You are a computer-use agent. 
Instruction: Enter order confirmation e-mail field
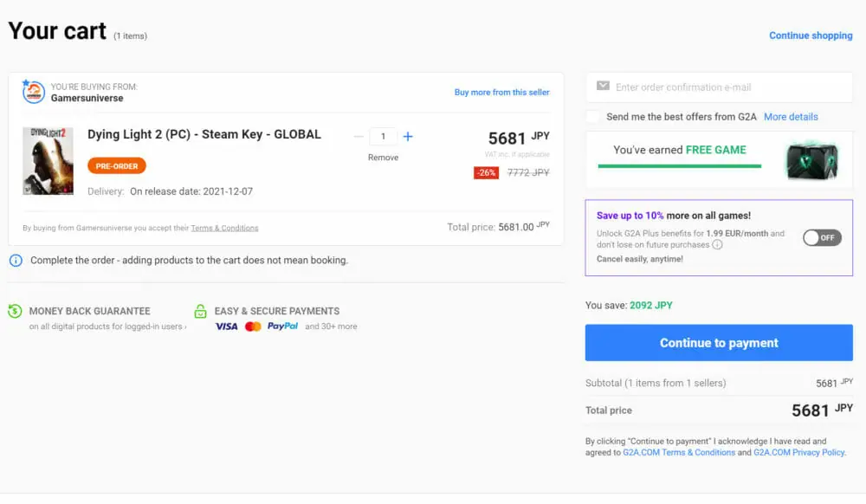pos(727,87)
